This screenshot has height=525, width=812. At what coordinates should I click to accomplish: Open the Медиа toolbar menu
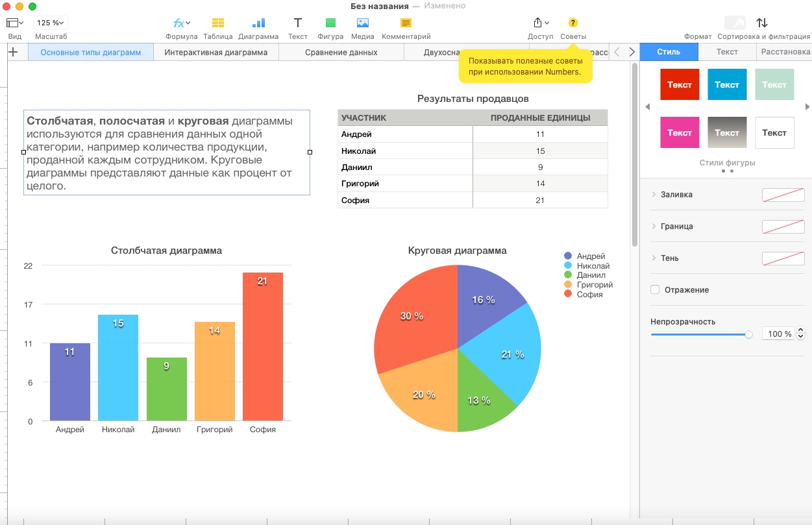click(362, 23)
